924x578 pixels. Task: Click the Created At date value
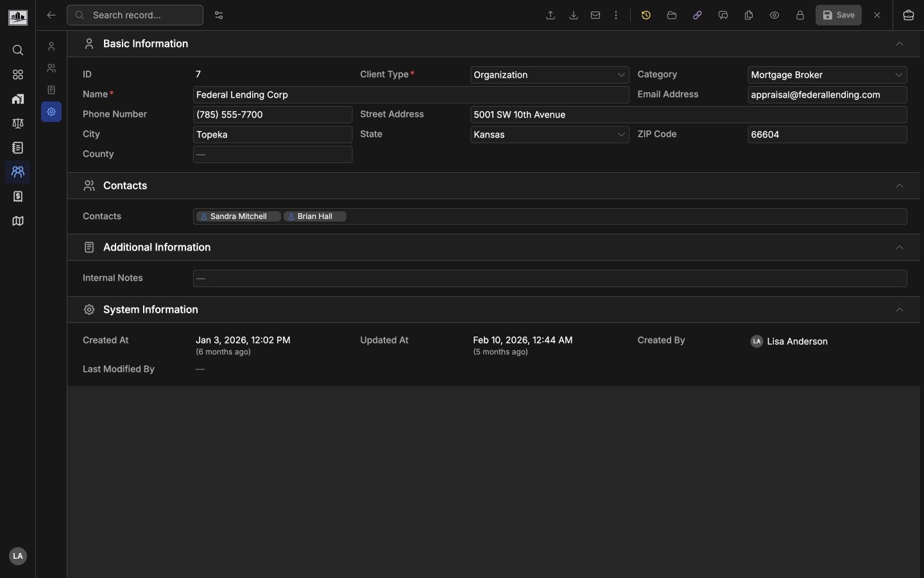click(243, 340)
